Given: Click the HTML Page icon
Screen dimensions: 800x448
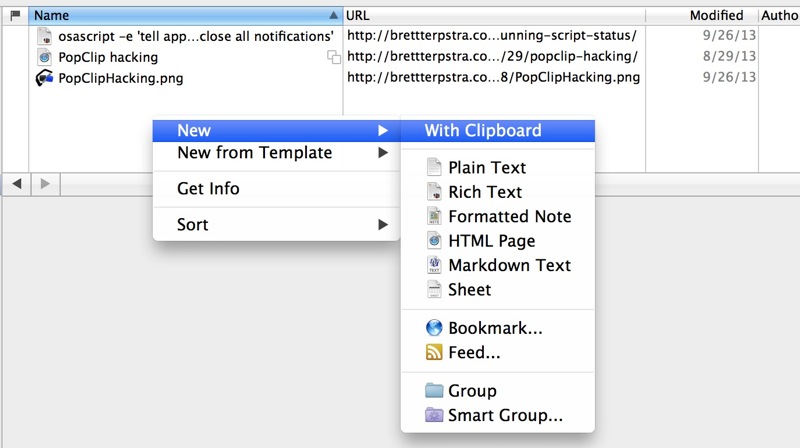Looking at the screenshot, I should point(434,240).
